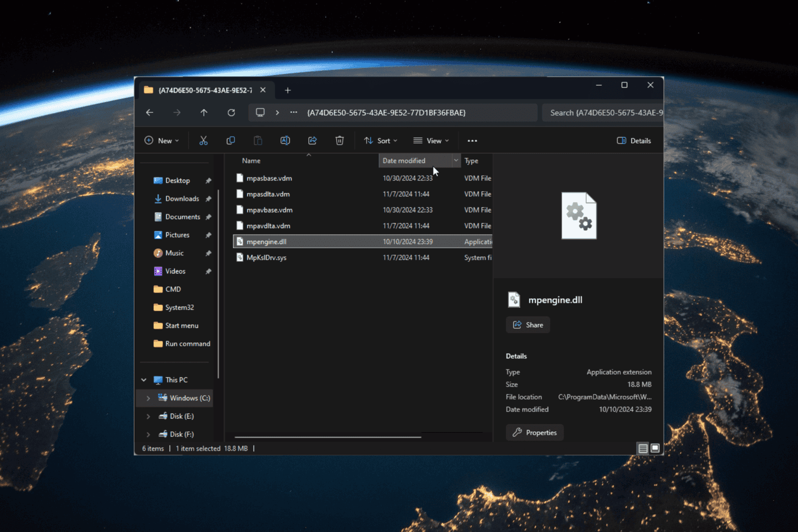Click the Search box
Screen dimensions: 798x532
pos(603,113)
